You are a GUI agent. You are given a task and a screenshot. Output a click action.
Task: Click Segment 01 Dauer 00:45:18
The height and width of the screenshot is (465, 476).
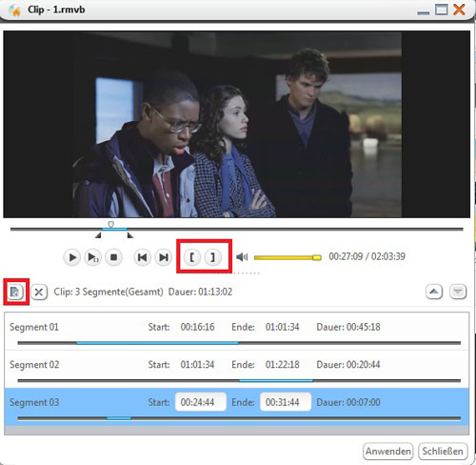coord(348,327)
